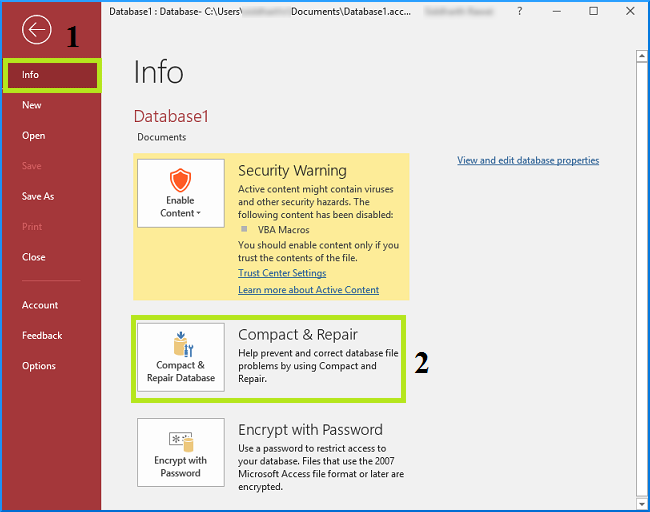Close the Access window
This screenshot has width=650, height=512.
pos(630,11)
